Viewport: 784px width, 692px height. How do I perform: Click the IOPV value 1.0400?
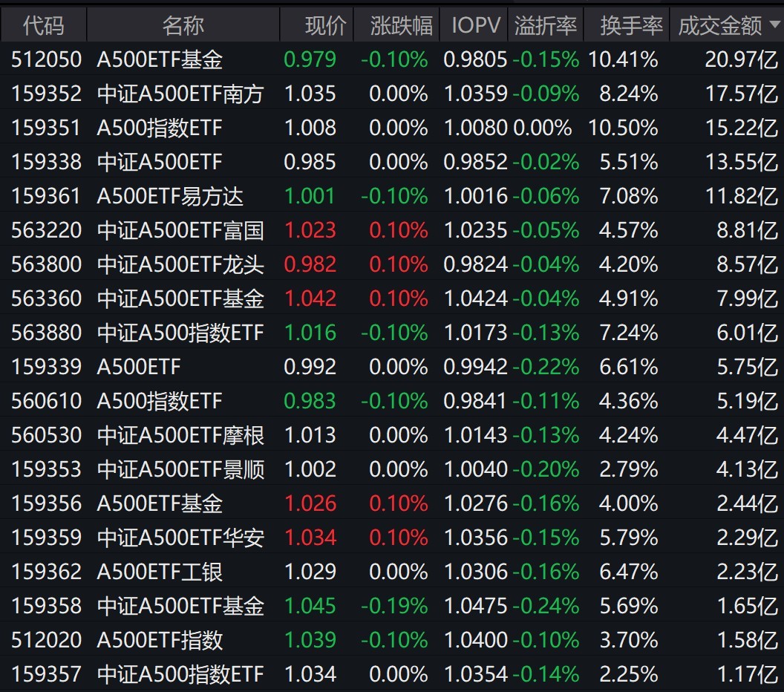(x=475, y=640)
